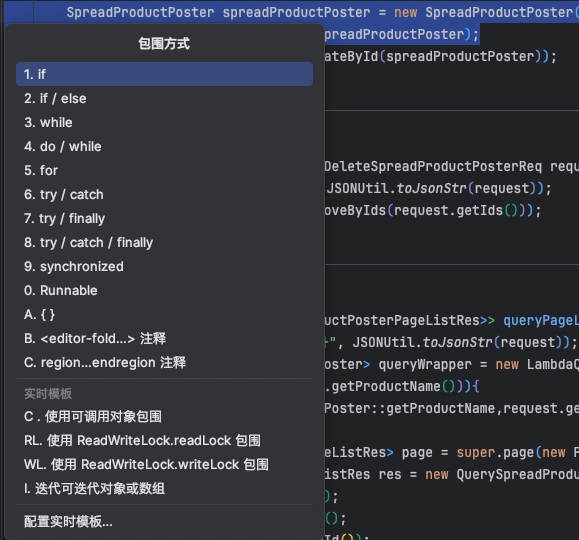This screenshot has height=540, width=579.
Task: Click 'super.page' call in the editor
Action: pyautogui.click(x=496, y=452)
